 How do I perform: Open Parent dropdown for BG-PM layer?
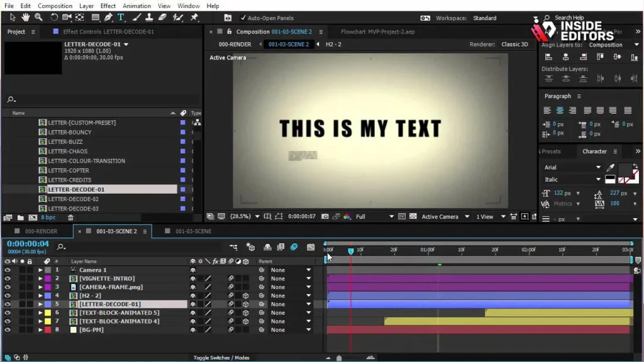coord(290,330)
